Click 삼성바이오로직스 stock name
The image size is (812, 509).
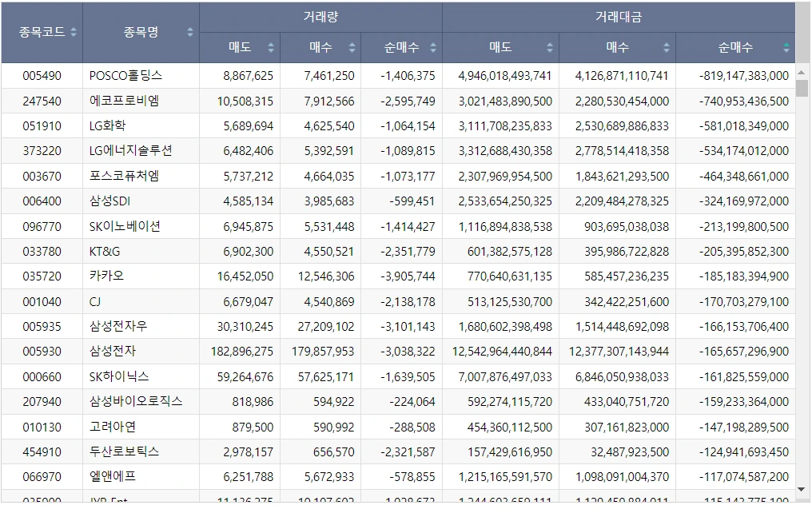pos(136,401)
